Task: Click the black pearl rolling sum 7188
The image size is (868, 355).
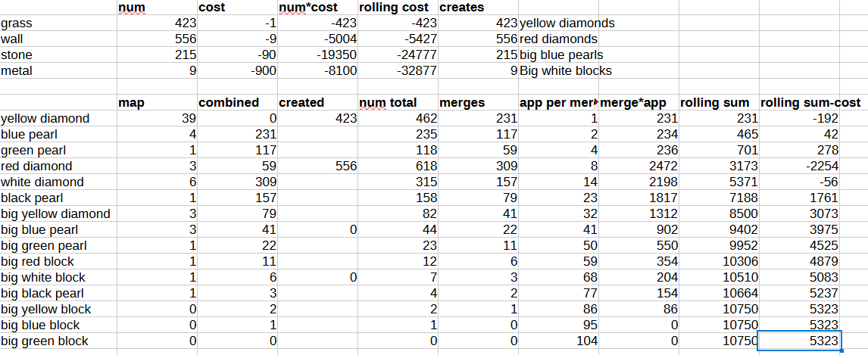Action: (x=719, y=198)
